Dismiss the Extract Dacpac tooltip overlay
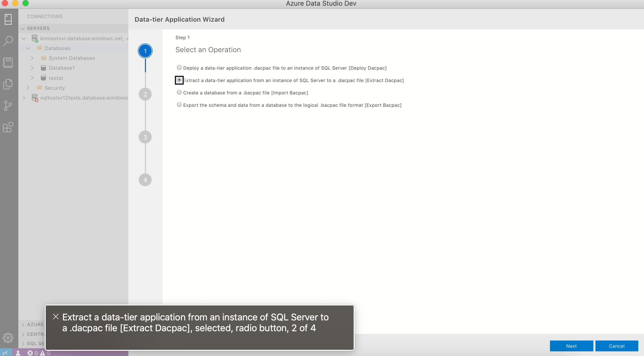644x356 pixels. pos(56,317)
